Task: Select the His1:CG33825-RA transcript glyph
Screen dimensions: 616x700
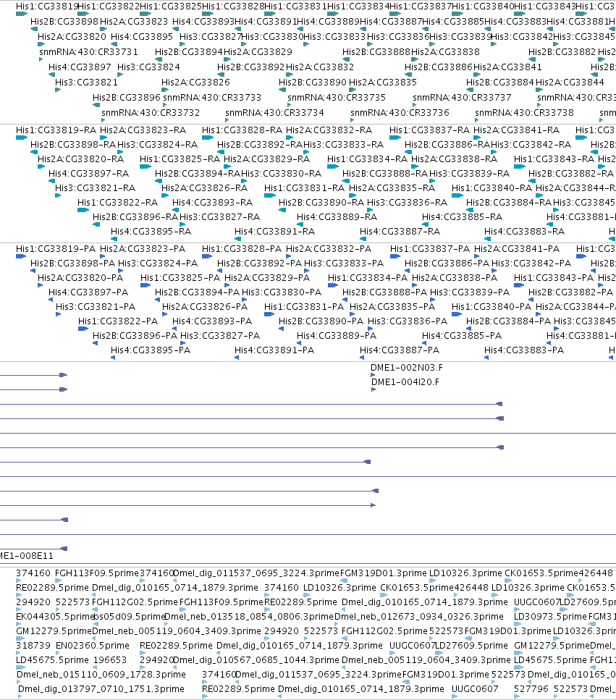Action: coord(145,166)
